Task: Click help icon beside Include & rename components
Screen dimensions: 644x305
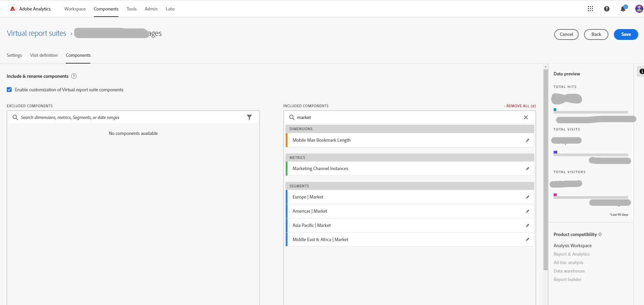Action: (x=74, y=76)
